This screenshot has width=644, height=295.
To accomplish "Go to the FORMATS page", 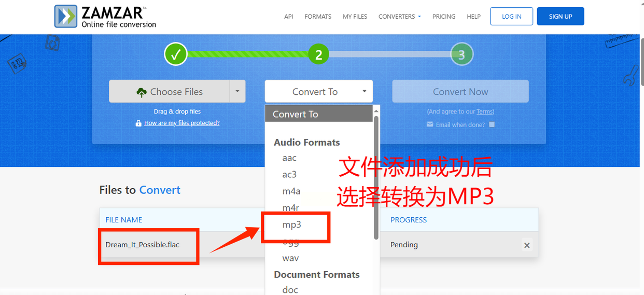I will click(318, 17).
